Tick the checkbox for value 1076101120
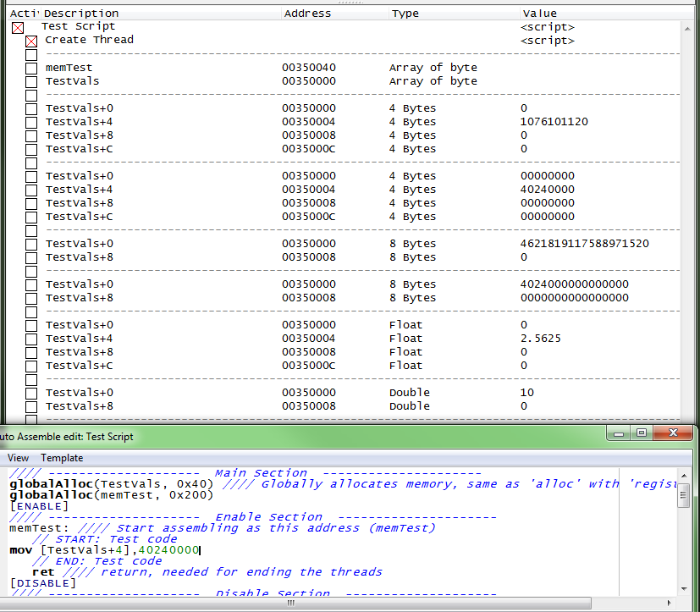 click(x=31, y=123)
